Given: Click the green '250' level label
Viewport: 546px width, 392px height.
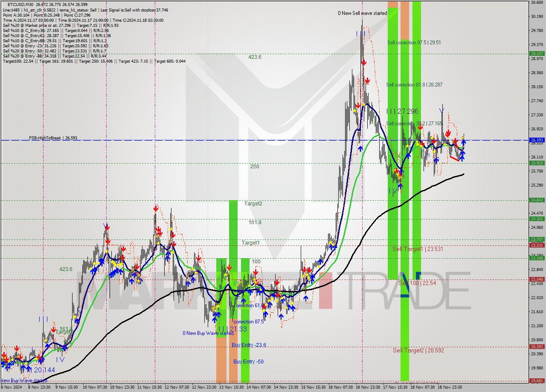Looking at the screenshot, I should click(x=255, y=167).
